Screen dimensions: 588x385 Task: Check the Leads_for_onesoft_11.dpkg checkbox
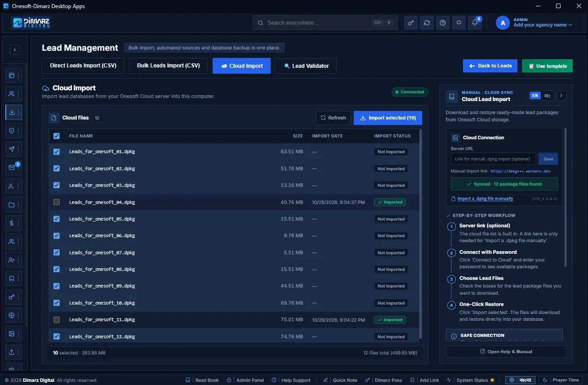pos(57,320)
